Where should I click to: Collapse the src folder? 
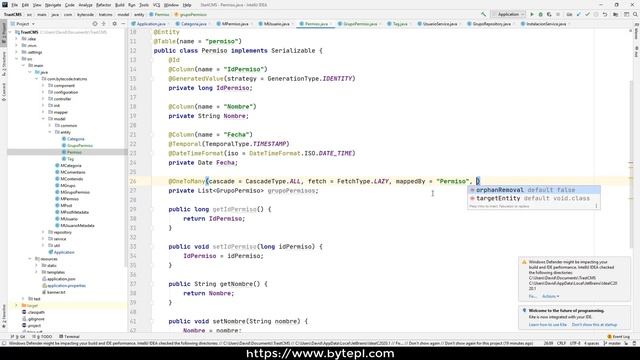point(17,59)
